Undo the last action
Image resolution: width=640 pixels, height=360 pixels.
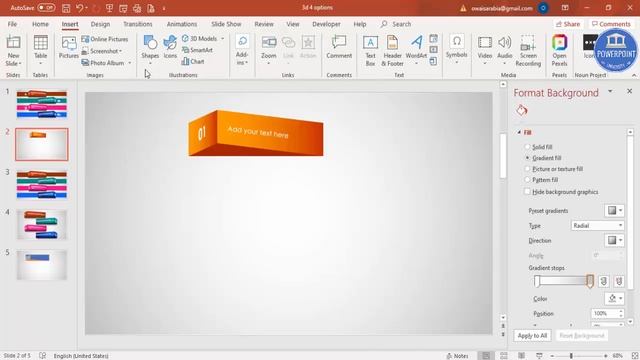(80, 8)
